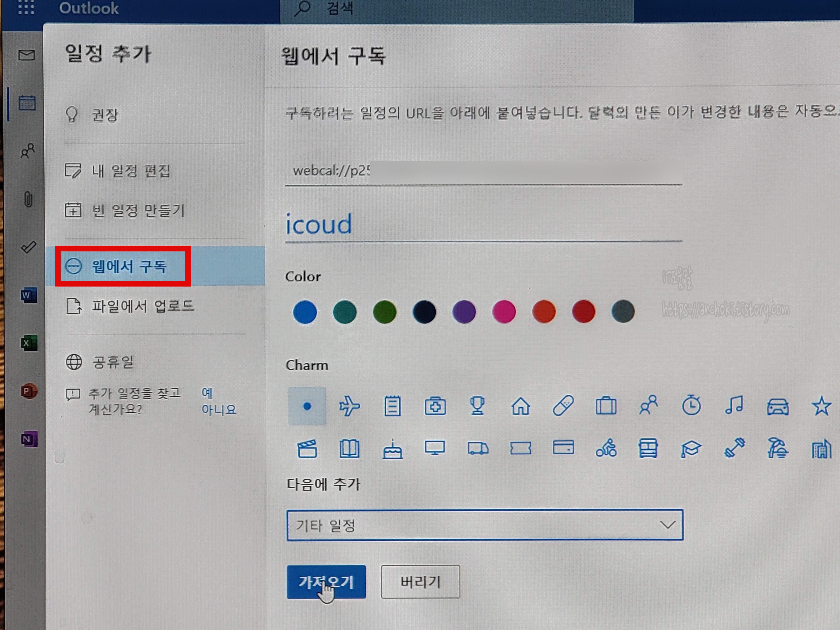The height and width of the screenshot is (630, 840).
Task: Open OneNote app in sidebar
Action: (x=29, y=439)
